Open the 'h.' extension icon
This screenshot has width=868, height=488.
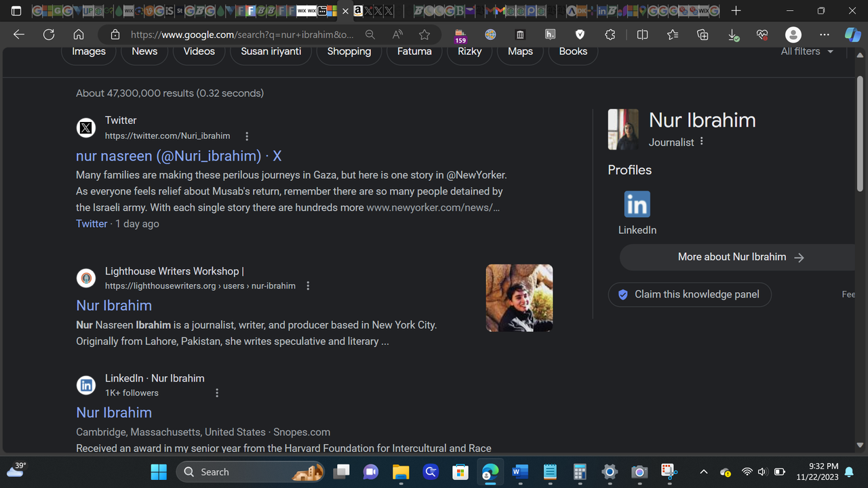coord(550,35)
